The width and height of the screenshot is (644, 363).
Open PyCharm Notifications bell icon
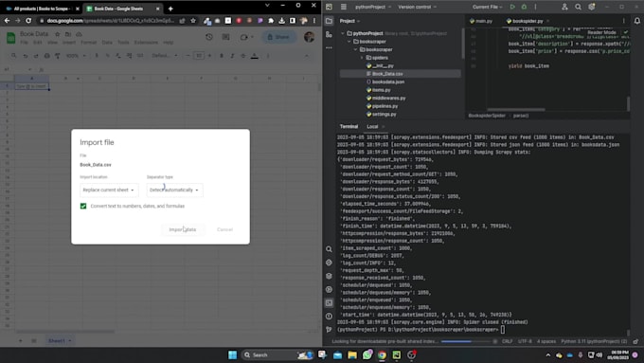click(637, 21)
